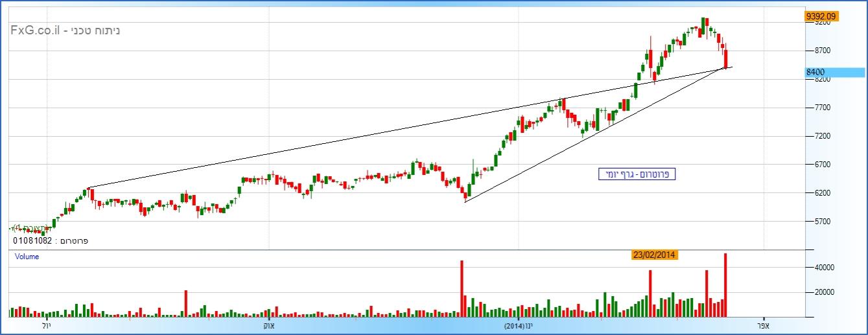
Task: Click the Volume panel title
Action: pos(27,257)
